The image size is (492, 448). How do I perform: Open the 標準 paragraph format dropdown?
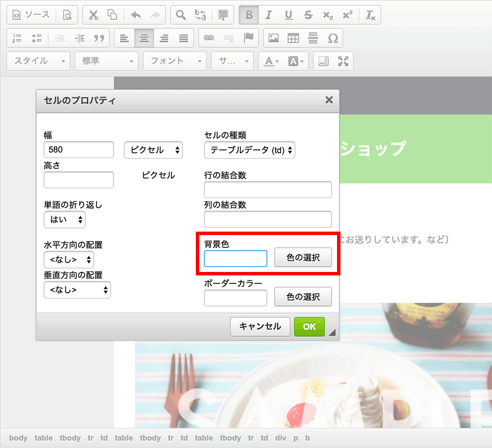point(106,61)
